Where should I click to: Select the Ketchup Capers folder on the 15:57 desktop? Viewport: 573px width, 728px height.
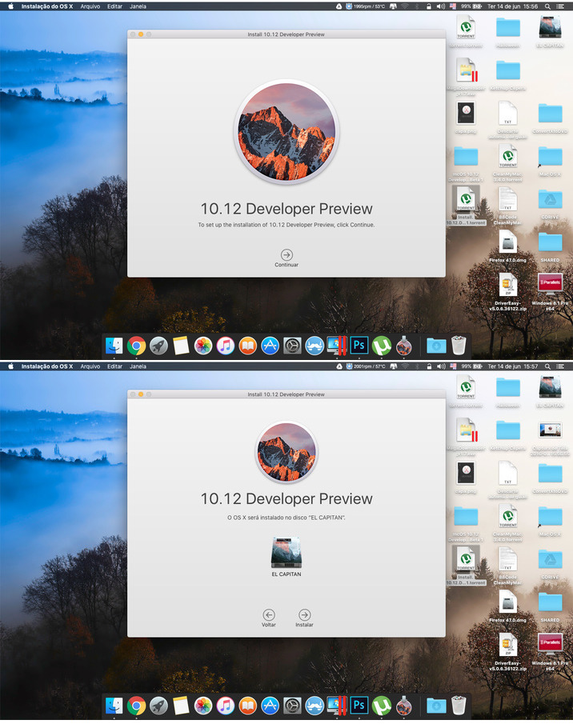[508, 430]
